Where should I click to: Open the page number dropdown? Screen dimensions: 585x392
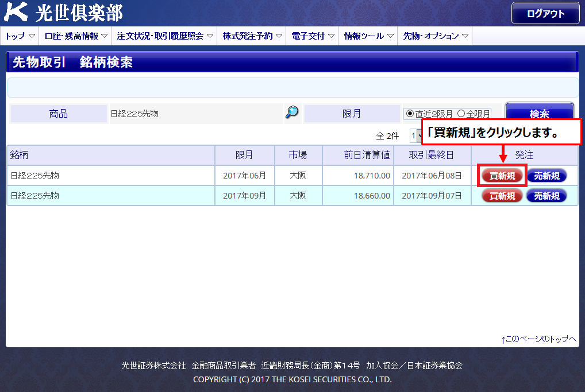tap(415, 135)
